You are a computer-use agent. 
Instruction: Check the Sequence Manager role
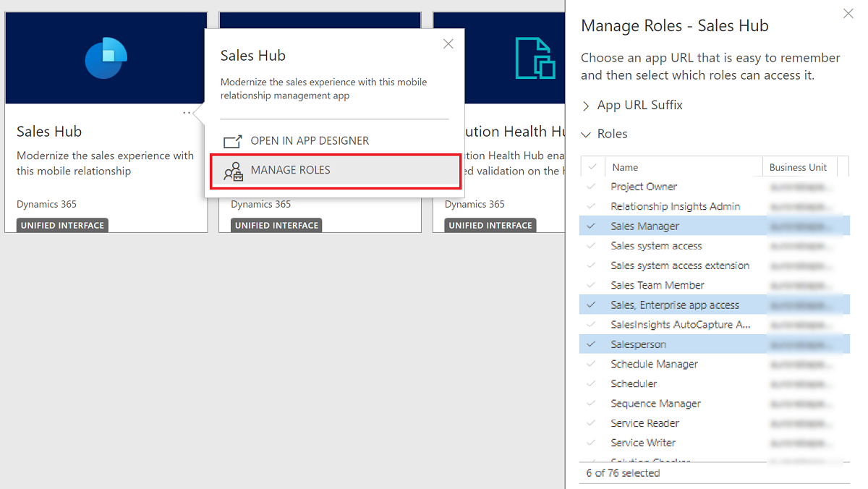pyautogui.click(x=592, y=404)
